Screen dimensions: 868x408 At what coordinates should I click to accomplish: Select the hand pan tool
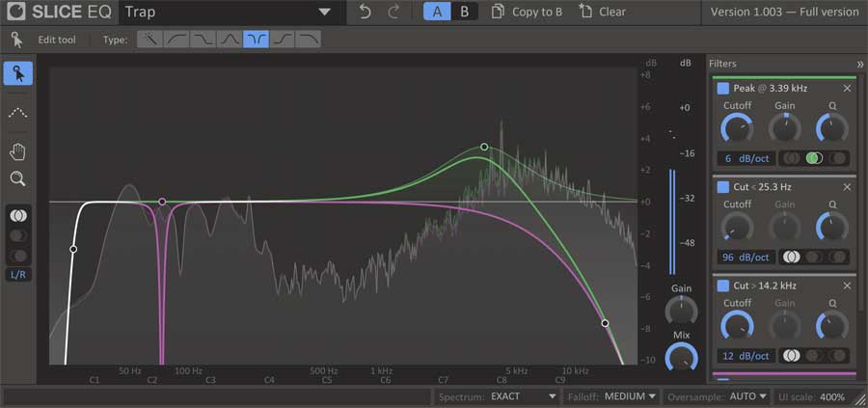pos(18,151)
